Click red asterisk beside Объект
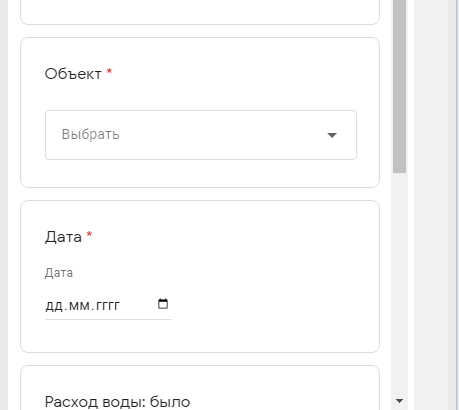The width and height of the screenshot is (459, 410). coord(109,72)
